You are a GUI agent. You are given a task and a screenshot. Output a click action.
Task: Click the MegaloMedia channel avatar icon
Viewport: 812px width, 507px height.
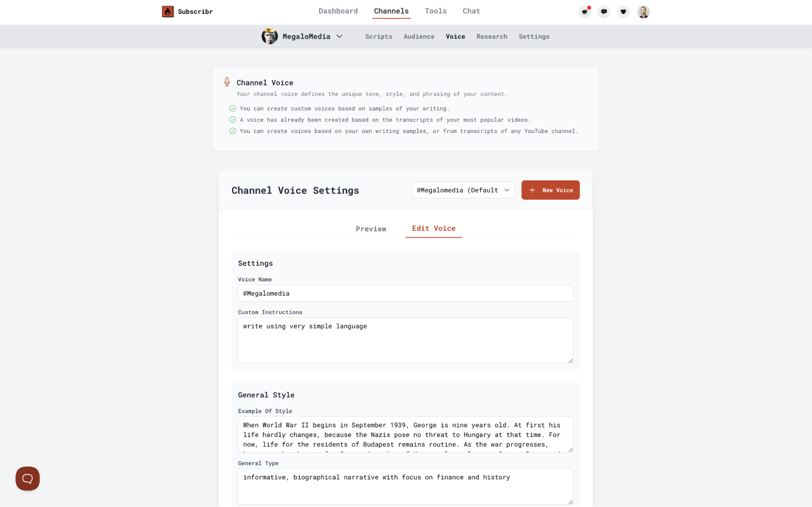269,36
